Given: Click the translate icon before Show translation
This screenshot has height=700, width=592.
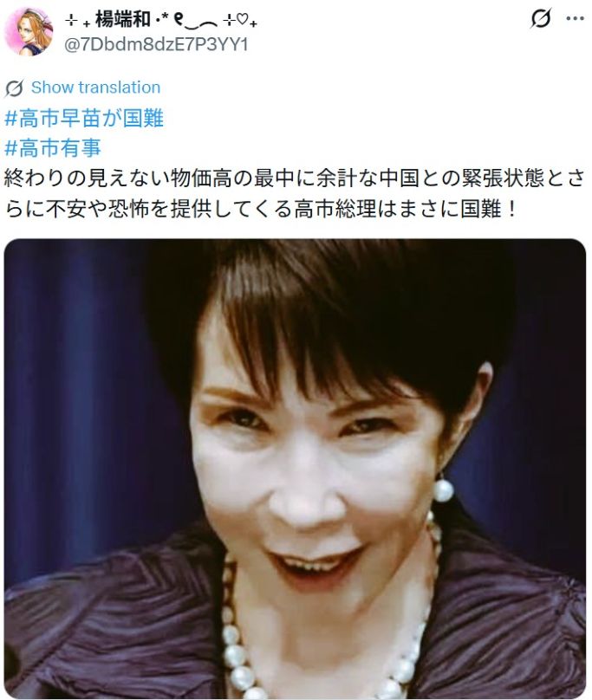Looking at the screenshot, I should point(14,88).
